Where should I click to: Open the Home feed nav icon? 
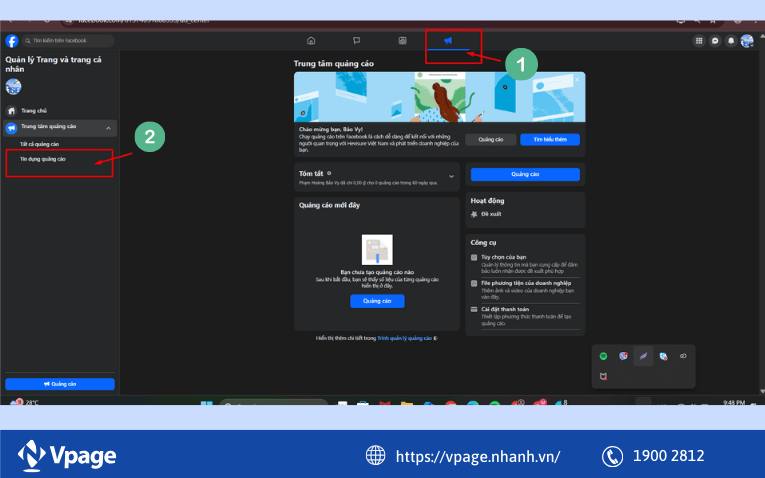click(311, 40)
